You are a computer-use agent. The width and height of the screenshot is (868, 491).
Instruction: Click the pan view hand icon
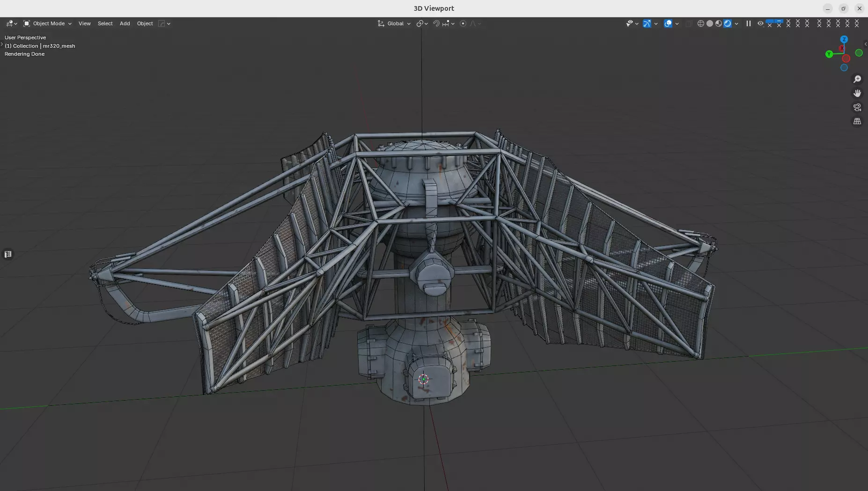coord(857,93)
